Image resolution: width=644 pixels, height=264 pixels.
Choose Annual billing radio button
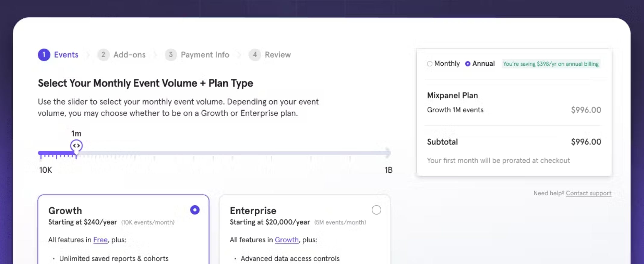tap(467, 64)
